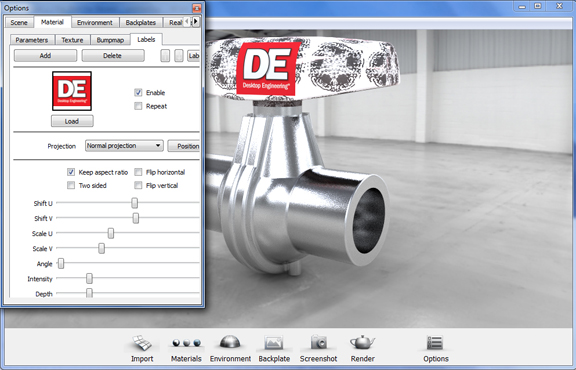
Task: Minimize the main application window
Action: pos(522,6)
